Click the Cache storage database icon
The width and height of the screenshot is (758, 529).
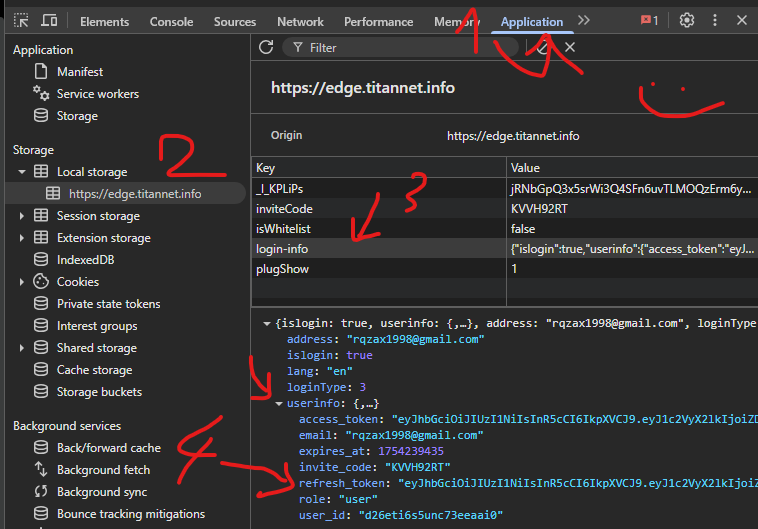(x=41, y=369)
